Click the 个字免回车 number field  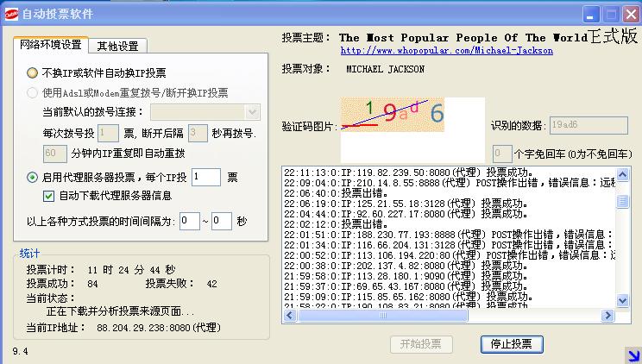[502, 154]
